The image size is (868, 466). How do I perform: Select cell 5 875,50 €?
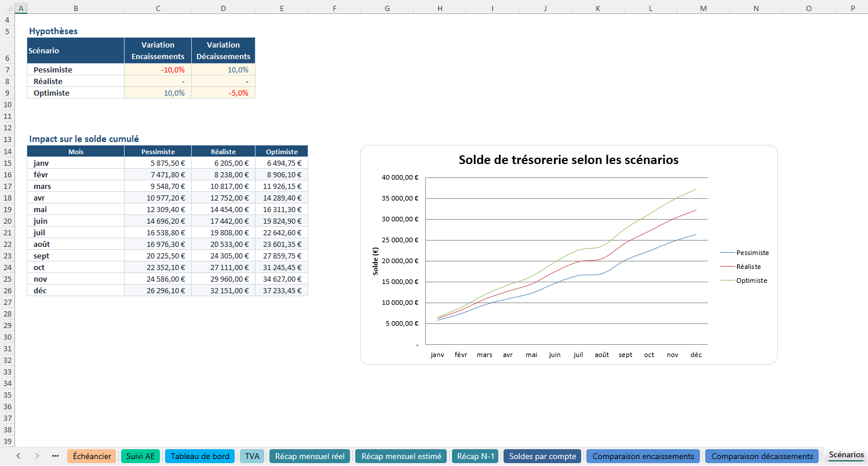(158, 163)
